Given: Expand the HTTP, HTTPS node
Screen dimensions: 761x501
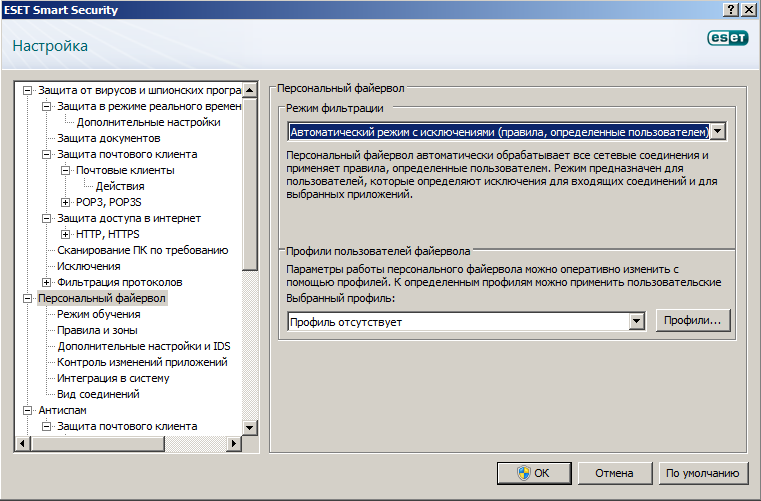Looking at the screenshot, I should [66, 234].
